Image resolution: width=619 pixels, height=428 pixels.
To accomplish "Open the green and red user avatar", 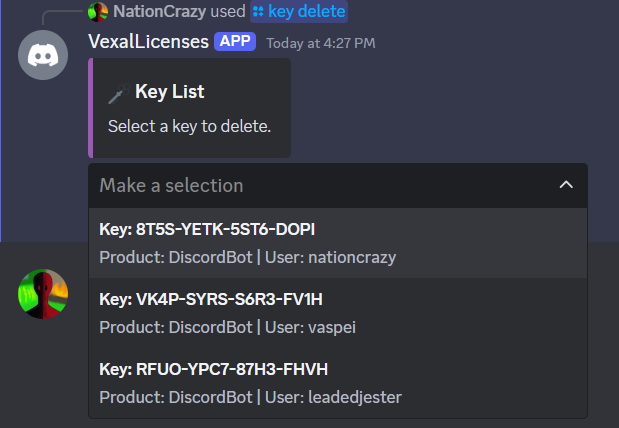I will [x=44, y=294].
